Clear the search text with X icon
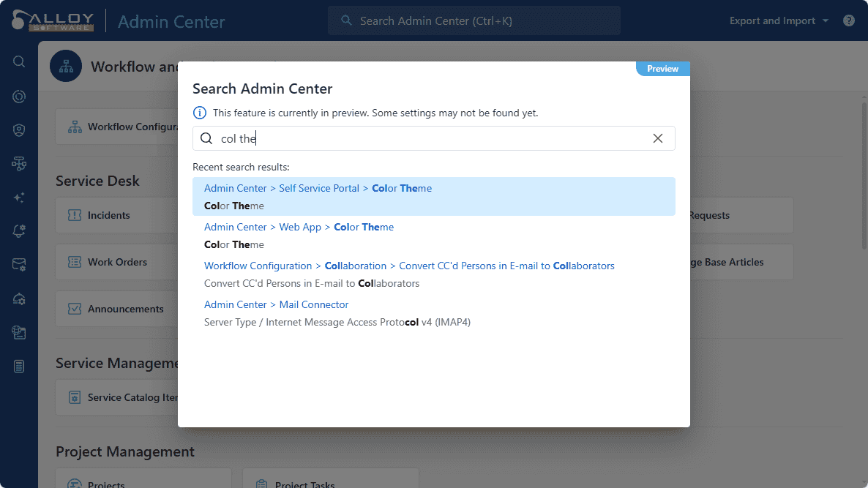The width and height of the screenshot is (868, 488). pyautogui.click(x=658, y=138)
